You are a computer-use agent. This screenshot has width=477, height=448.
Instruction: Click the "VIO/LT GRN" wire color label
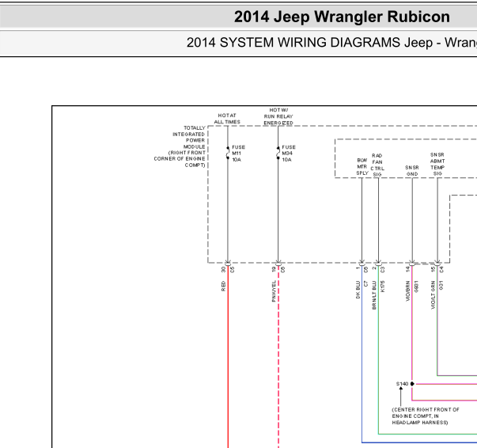433,295
